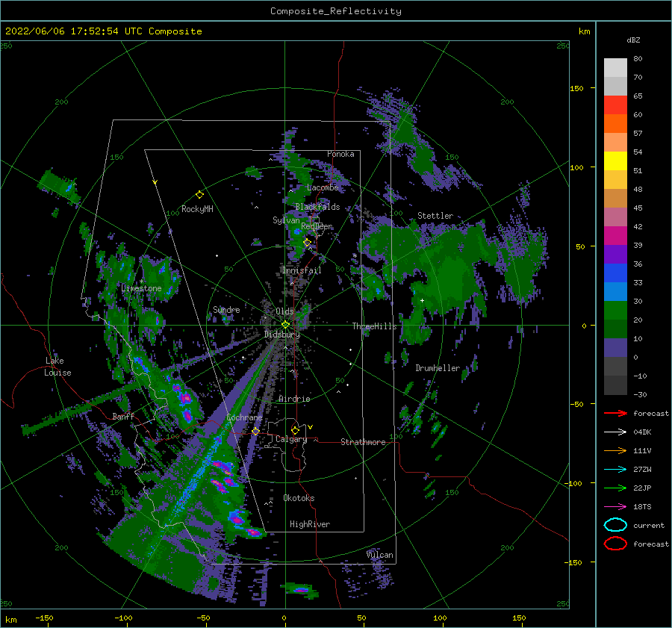Viewport: 672px width, 628px height.
Task: Select the red forecast arrow in legend
Action: coord(615,413)
